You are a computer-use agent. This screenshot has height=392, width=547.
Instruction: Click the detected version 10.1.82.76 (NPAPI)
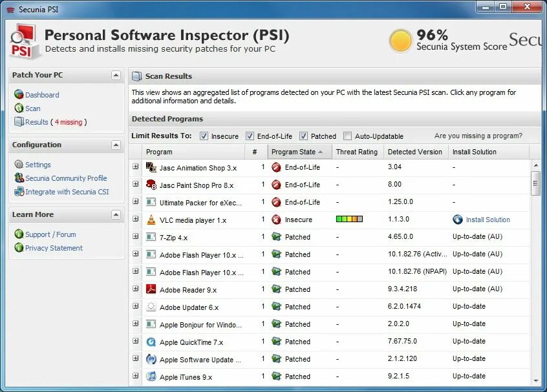417,271
